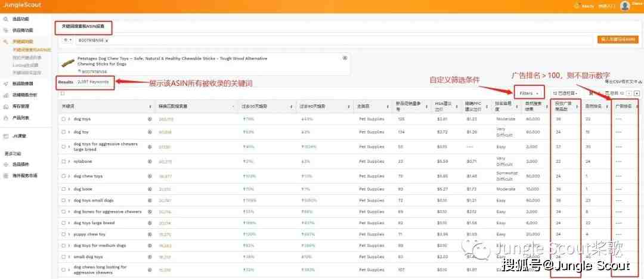The image size is (644, 279).
Task: Select the 'nylabone' row checkbox
Action: [63, 161]
